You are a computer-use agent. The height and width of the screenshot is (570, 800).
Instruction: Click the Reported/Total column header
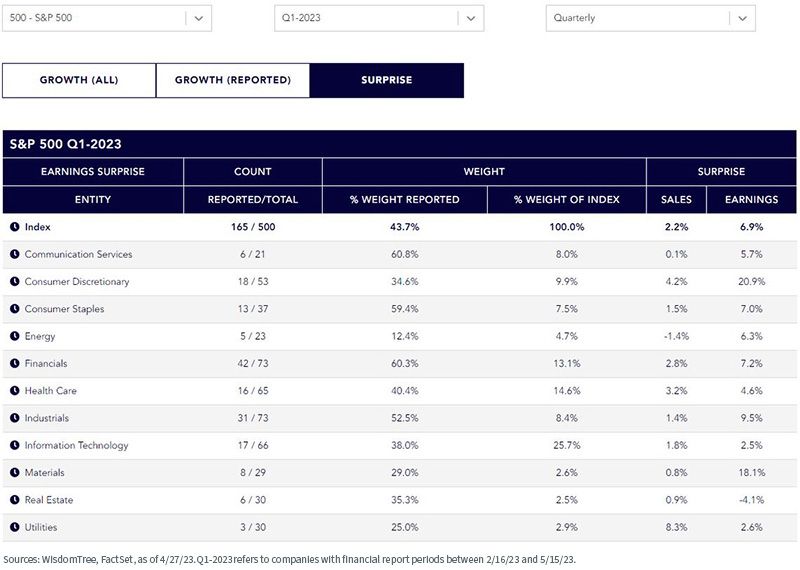click(253, 200)
